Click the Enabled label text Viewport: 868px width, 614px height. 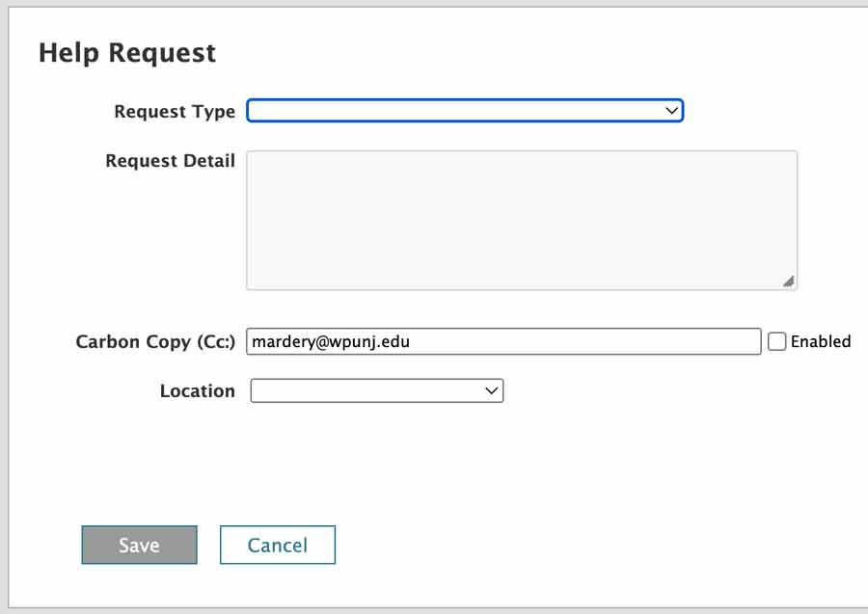[821, 341]
